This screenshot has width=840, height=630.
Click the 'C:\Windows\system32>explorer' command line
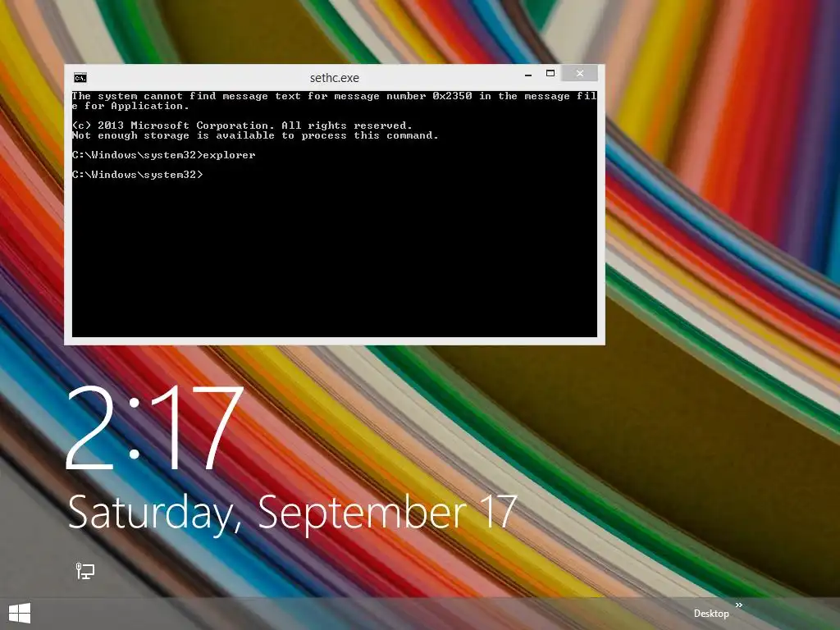(x=163, y=155)
